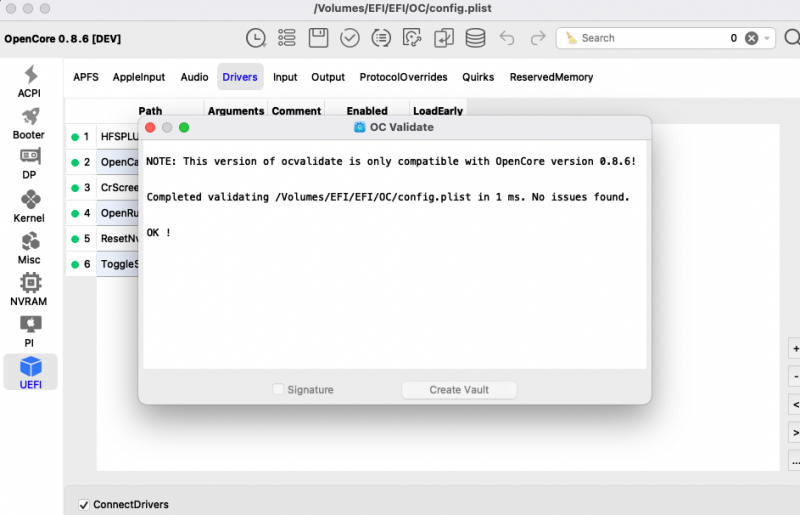Open the Kernel section in sidebar
Screen dimensions: 800x515
tap(30, 206)
